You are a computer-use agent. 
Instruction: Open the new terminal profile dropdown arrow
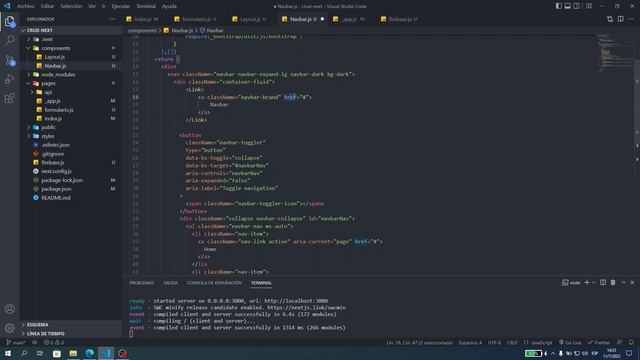click(593, 282)
